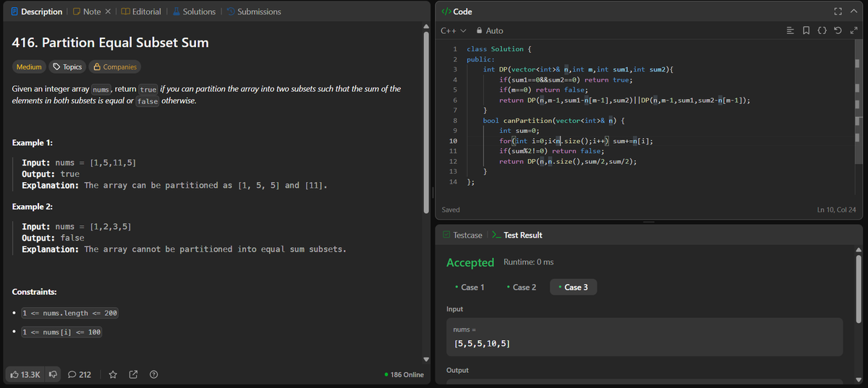868x388 pixels.
Task: Click constraint 1 <= nums.length <= 200
Action: (x=69, y=313)
